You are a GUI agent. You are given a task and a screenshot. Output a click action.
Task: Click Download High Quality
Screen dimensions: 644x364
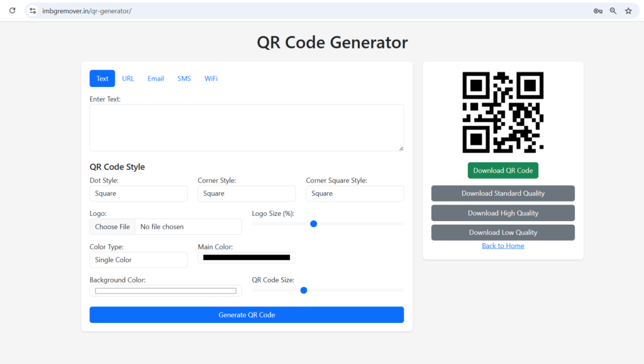[503, 213]
